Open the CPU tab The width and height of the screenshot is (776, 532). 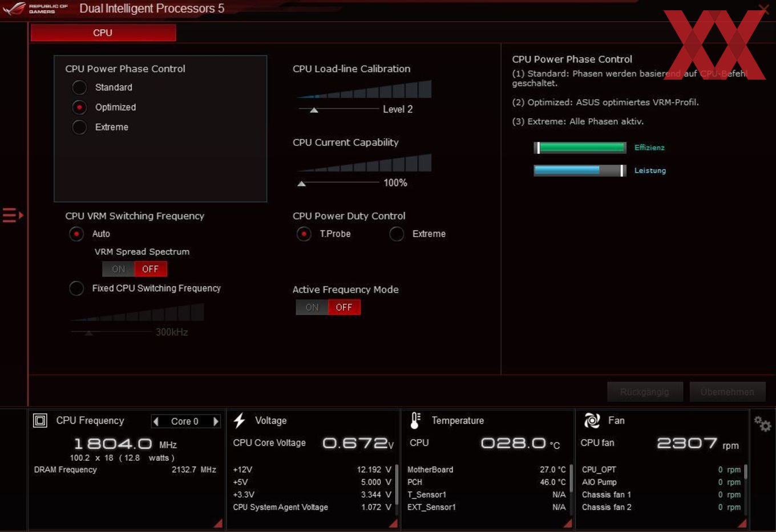(x=103, y=33)
